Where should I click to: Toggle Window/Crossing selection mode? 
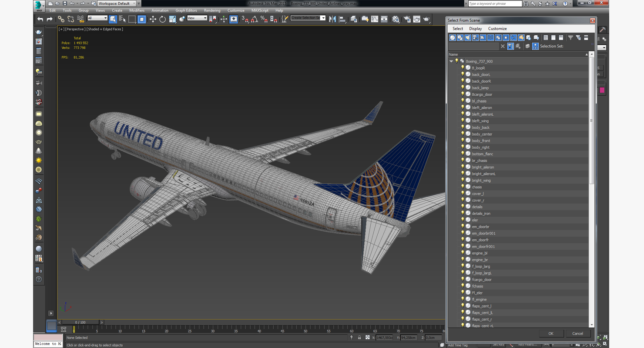[x=142, y=19]
